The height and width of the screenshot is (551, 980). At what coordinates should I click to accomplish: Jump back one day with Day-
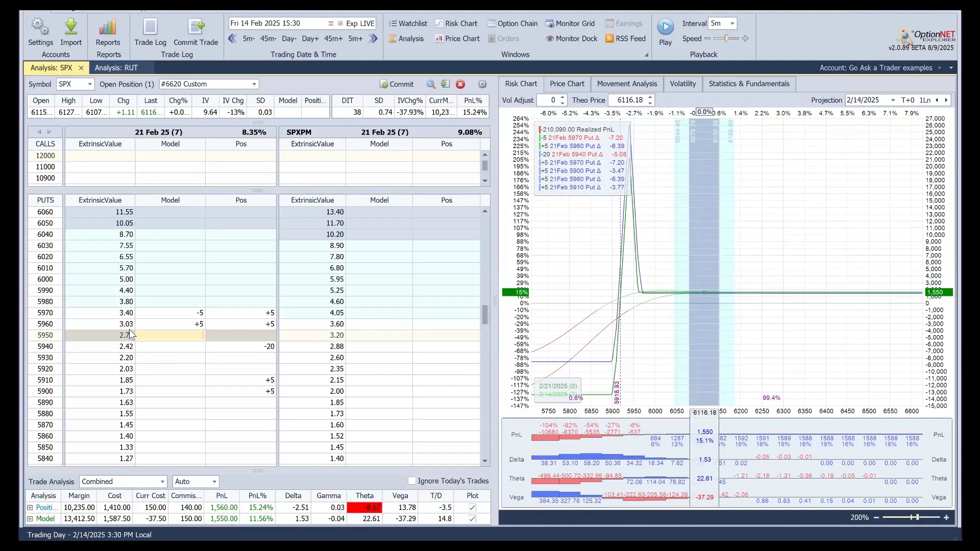(289, 38)
